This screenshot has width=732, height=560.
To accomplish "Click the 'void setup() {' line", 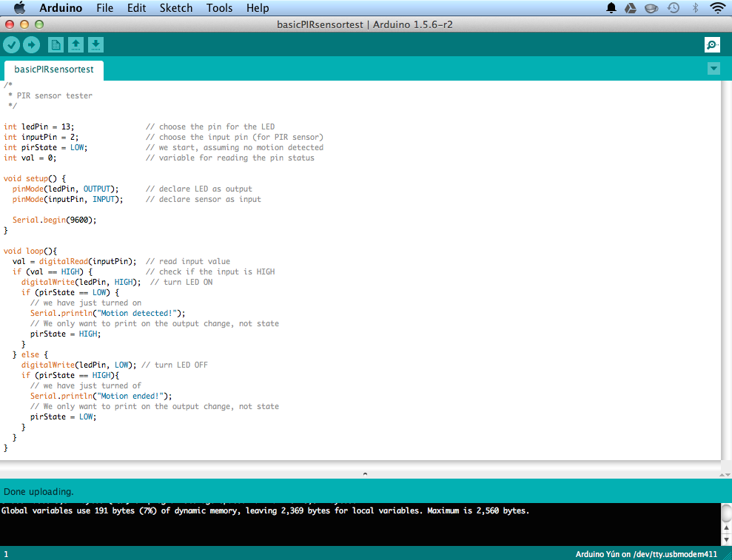I will coord(35,178).
